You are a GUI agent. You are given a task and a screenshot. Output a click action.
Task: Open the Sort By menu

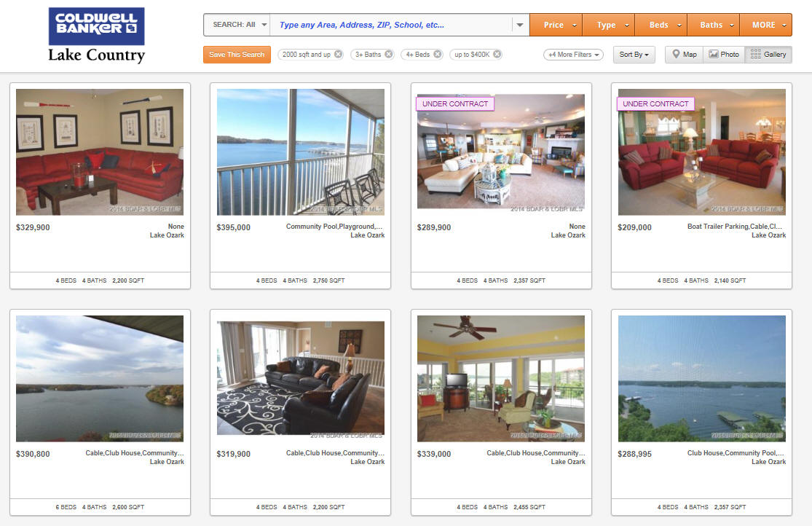[x=634, y=55]
